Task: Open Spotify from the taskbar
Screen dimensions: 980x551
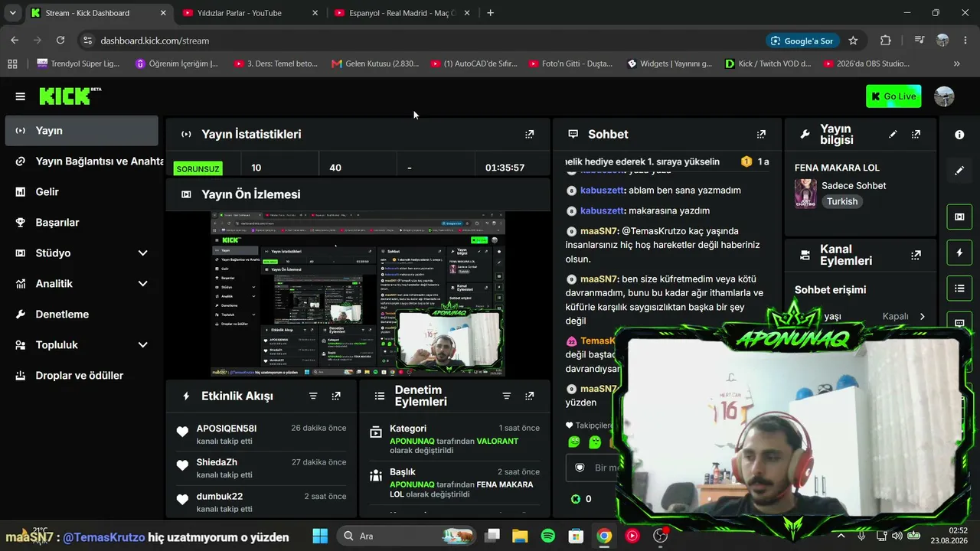Action: [x=548, y=536]
